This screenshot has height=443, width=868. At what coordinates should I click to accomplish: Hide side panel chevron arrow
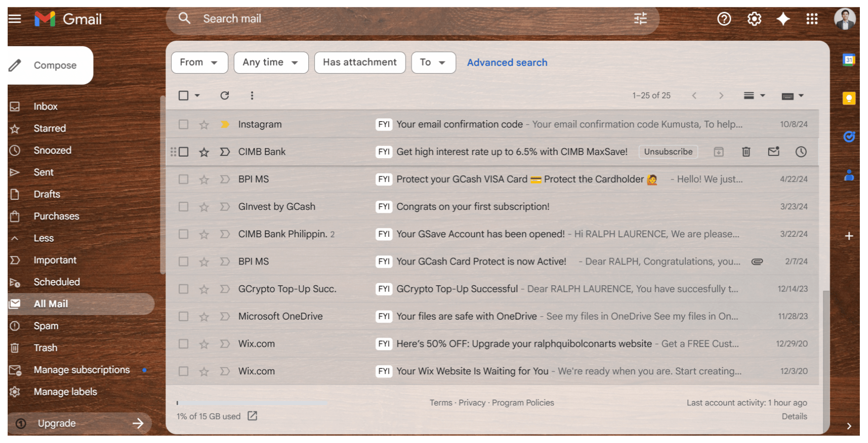pos(849,426)
